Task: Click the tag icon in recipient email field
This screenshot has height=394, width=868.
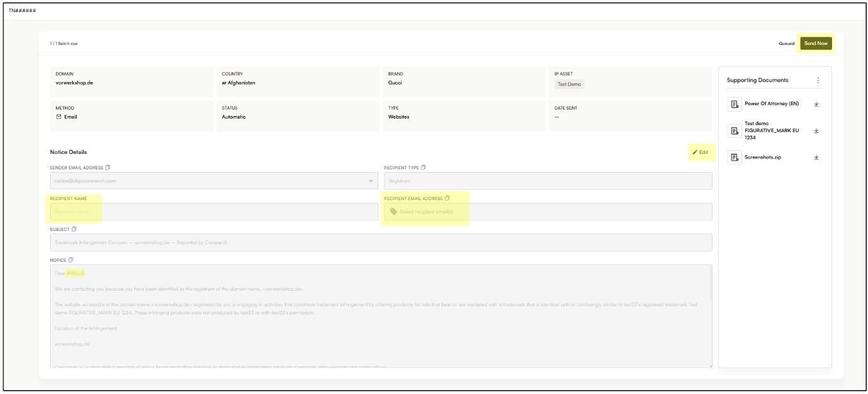Action: point(393,212)
